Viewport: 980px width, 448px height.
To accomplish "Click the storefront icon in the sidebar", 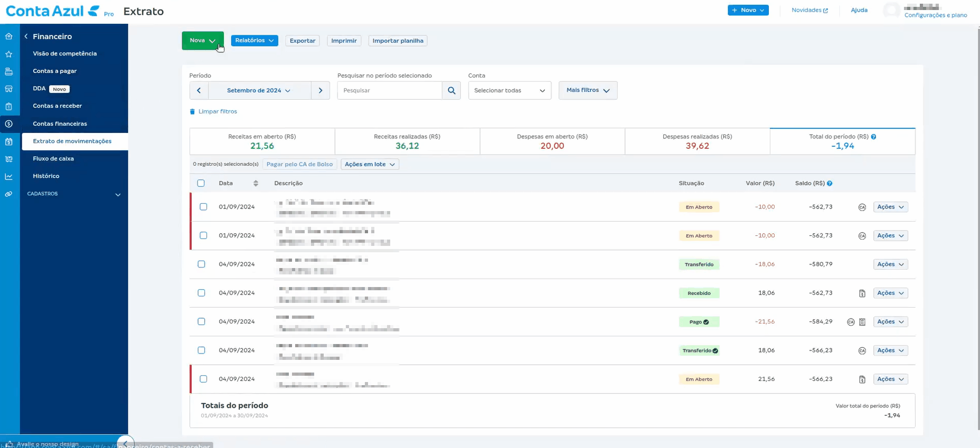I will (9, 89).
